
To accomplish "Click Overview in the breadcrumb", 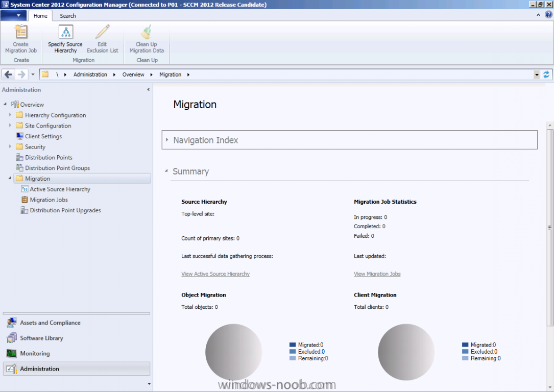I will click(x=133, y=75).
